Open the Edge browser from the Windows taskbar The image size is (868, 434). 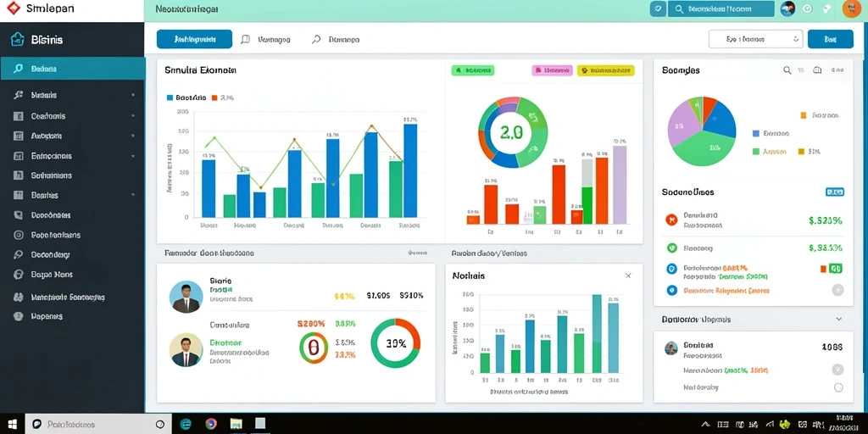point(186,424)
